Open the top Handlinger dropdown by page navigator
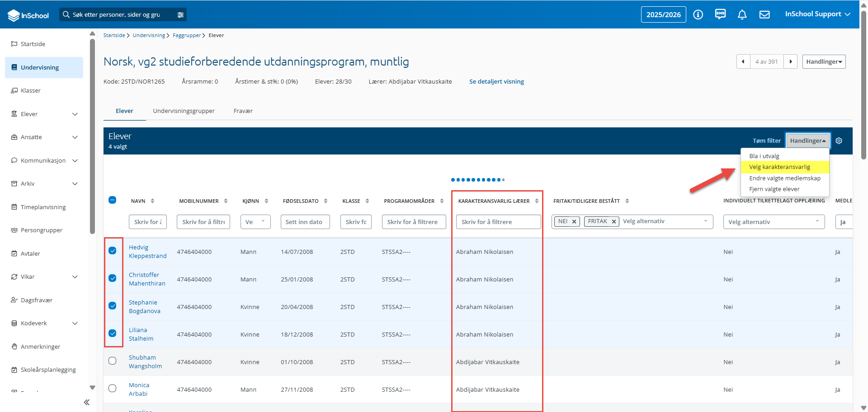The height and width of the screenshot is (412, 868). 824,61
